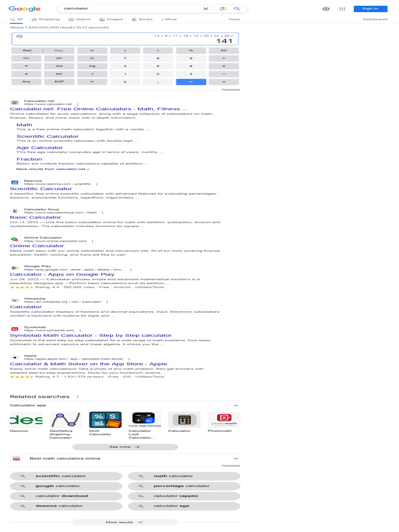Image resolution: width=399 pixels, height=532 pixels.
Task: Click the calculator sin key
Action: 59,58
